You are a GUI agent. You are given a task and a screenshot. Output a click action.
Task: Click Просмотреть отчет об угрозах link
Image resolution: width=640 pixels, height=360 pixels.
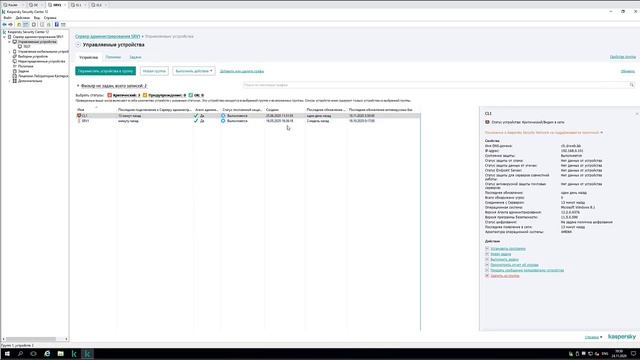(514, 264)
